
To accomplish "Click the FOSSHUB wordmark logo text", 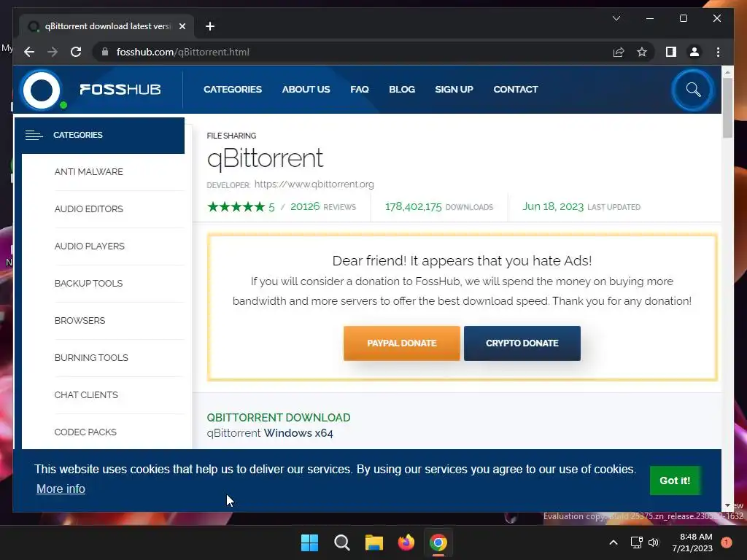I will [x=120, y=90].
